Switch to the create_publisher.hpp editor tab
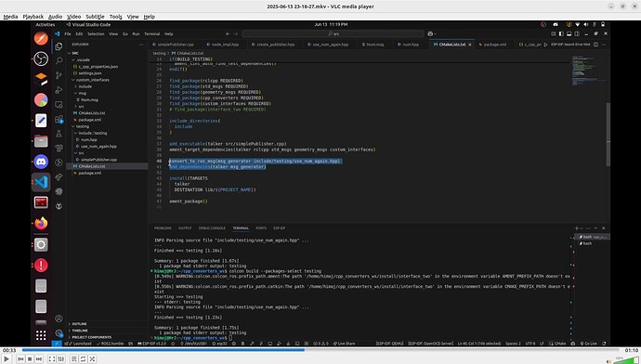 point(276,45)
